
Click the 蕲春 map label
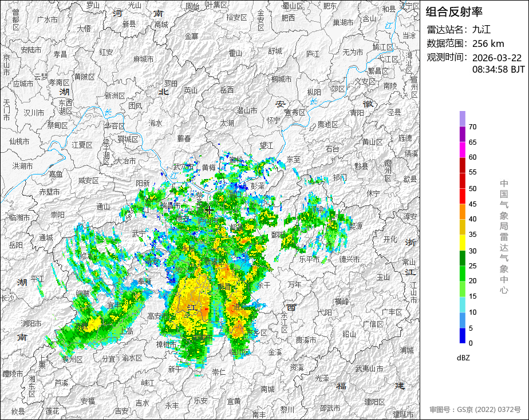coord(184,138)
